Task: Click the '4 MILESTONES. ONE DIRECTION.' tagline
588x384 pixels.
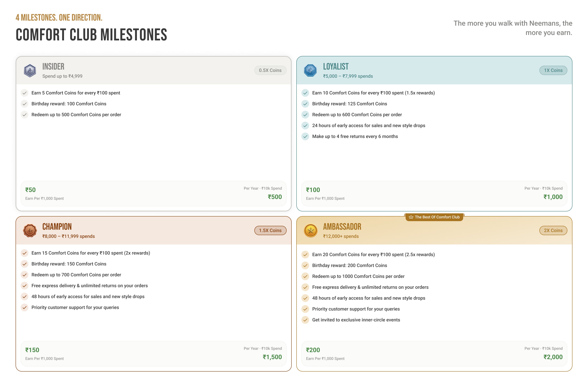Action: pos(59,17)
